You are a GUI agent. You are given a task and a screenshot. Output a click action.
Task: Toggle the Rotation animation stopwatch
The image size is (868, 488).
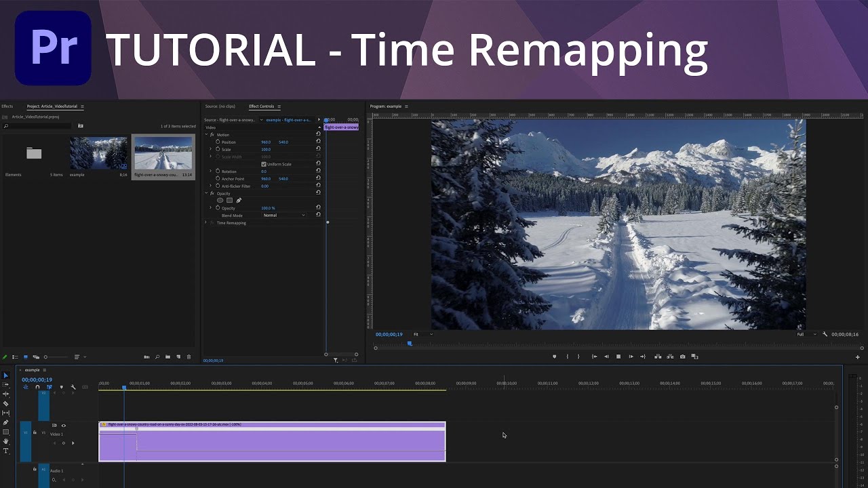(218, 171)
